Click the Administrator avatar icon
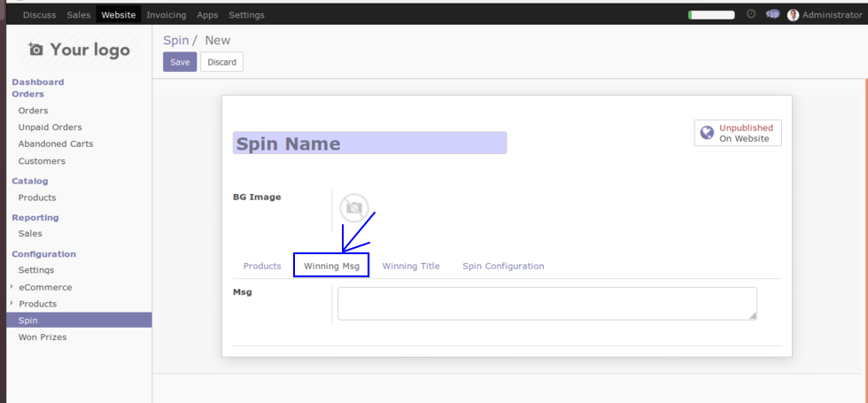Viewport: 868px width, 403px height. pyautogui.click(x=794, y=15)
